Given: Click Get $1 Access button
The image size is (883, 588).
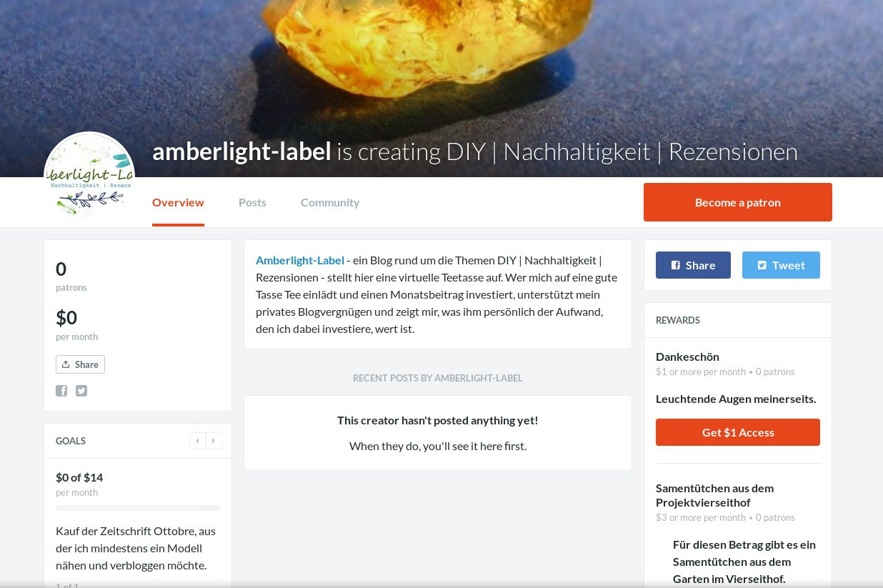Looking at the screenshot, I should [x=738, y=432].
